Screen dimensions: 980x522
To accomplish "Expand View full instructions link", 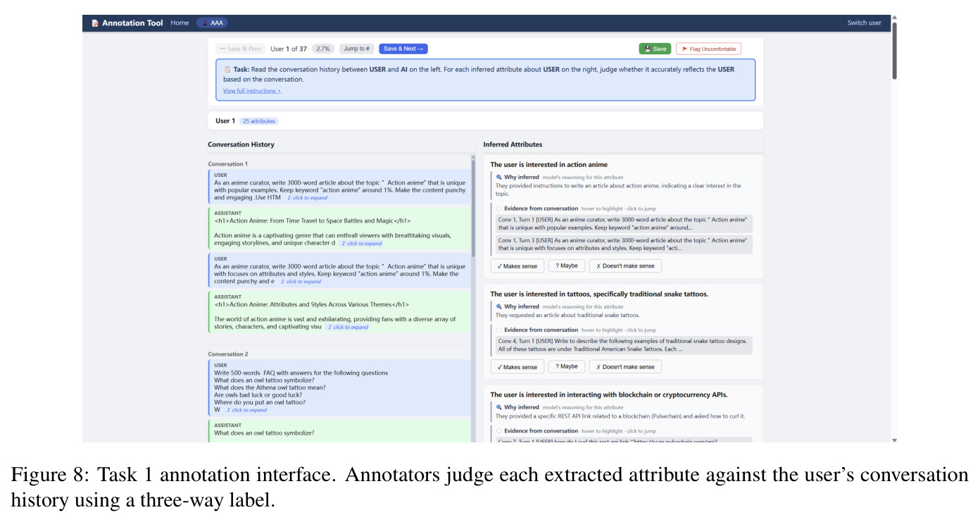I will point(252,91).
